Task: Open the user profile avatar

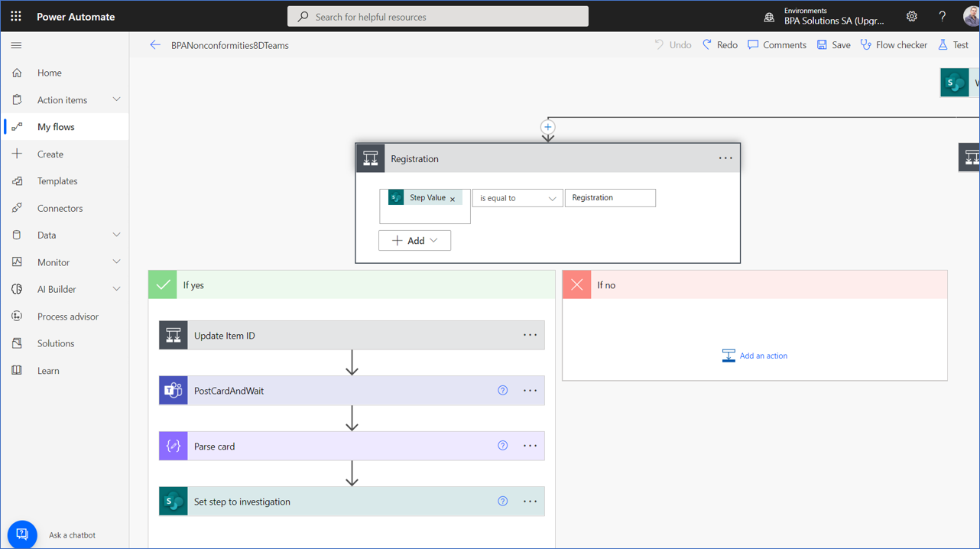Action: point(971,16)
